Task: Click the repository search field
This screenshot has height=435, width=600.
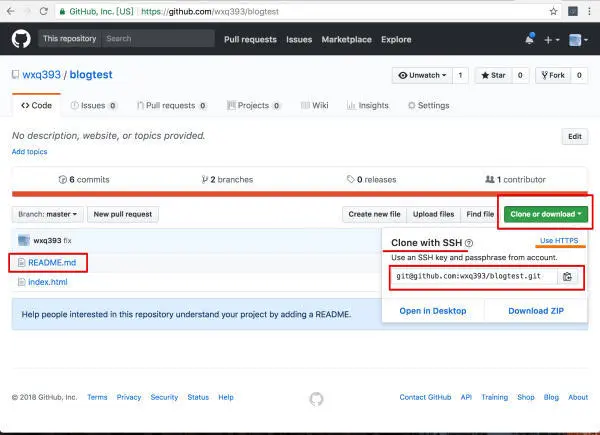Action: tap(158, 39)
